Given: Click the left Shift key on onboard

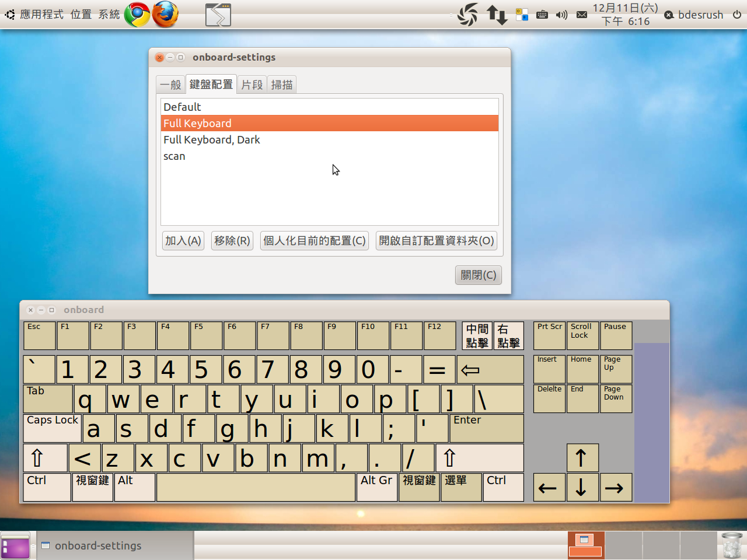Looking at the screenshot, I should 45,458.
